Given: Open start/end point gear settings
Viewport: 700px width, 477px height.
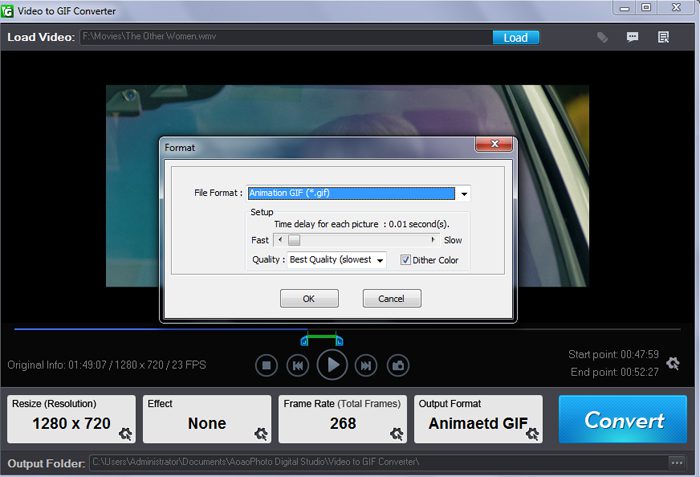Looking at the screenshot, I should tap(673, 363).
